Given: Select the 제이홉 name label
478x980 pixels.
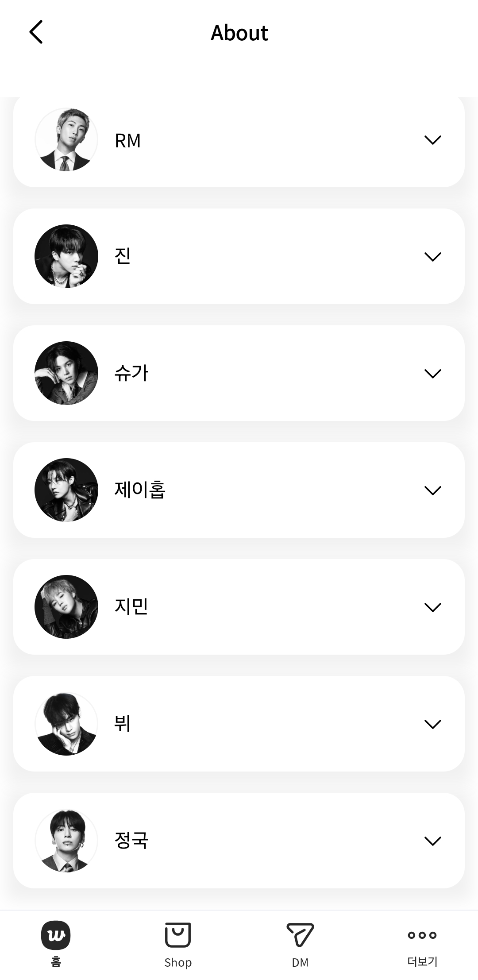Looking at the screenshot, I should point(140,490).
